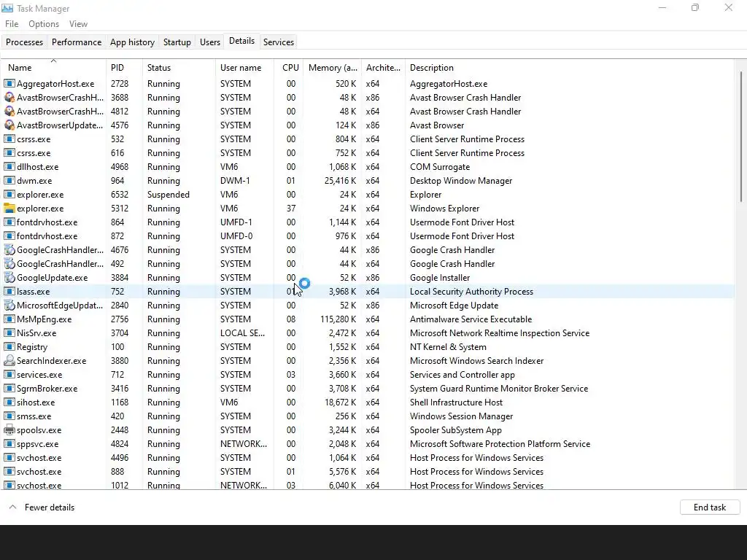Click icon of csrss.exe PID 532
Viewport: 747px width, 560px height.
click(9, 139)
